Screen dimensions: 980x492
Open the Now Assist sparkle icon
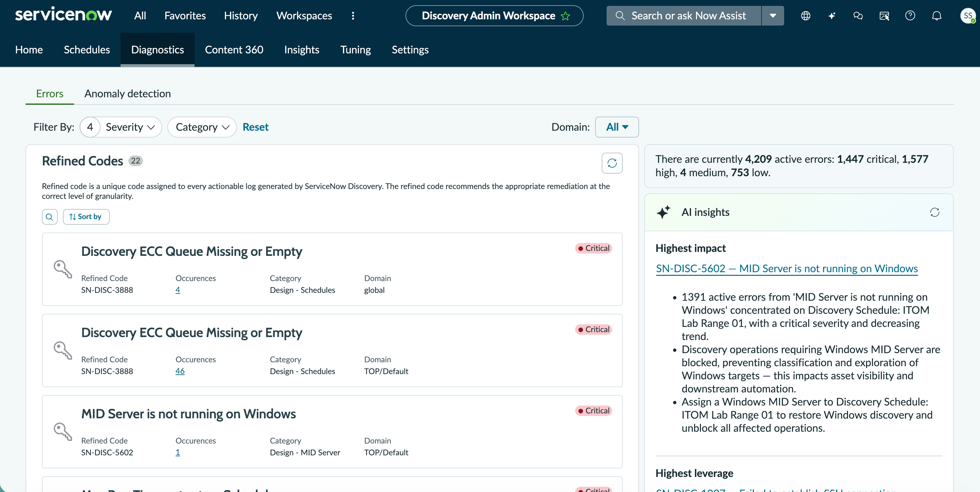[832, 16]
